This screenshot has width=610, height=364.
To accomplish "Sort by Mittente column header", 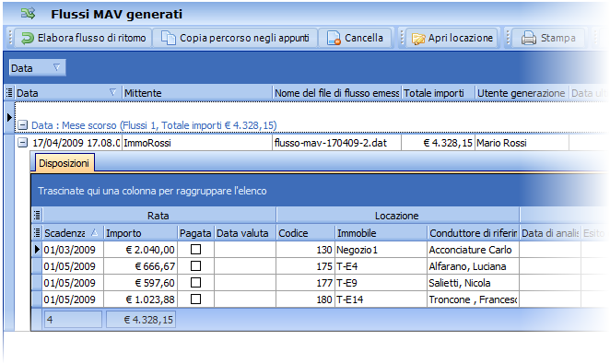I will tap(197, 93).
